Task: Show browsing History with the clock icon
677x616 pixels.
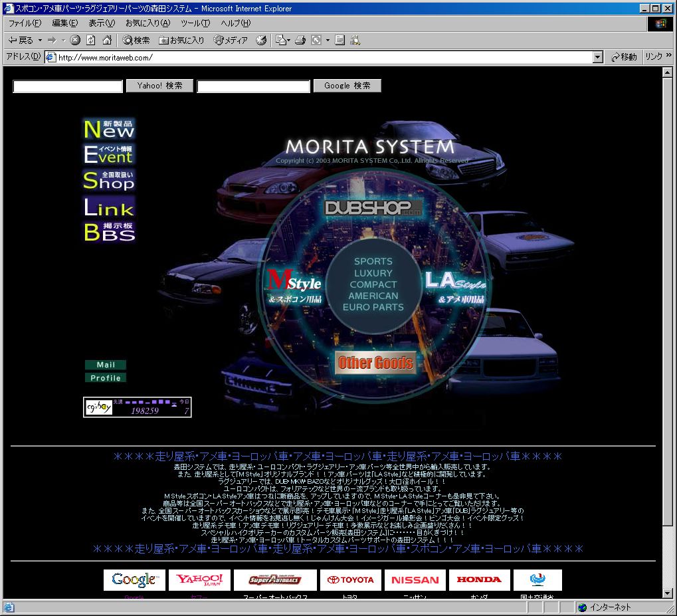Action: pyautogui.click(x=261, y=40)
